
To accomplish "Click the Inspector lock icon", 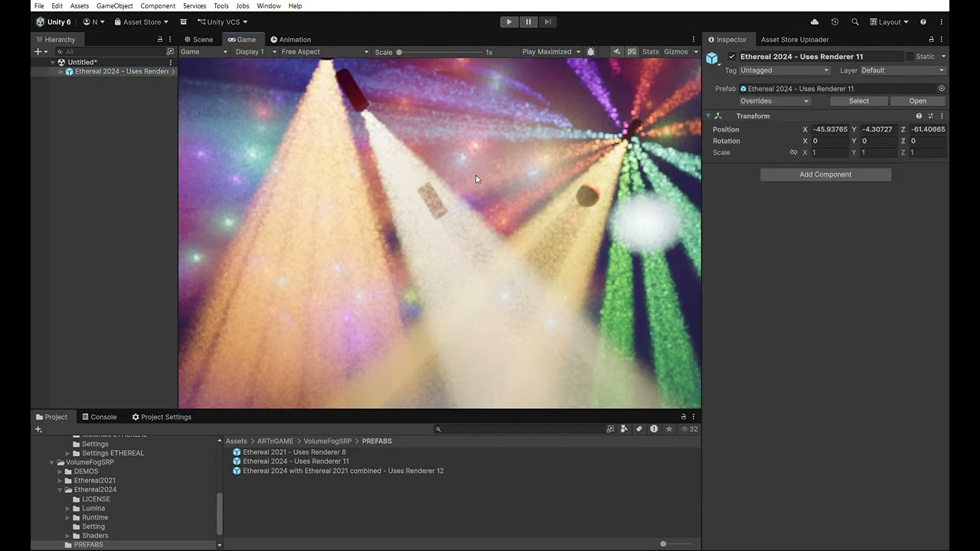I will point(931,40).
